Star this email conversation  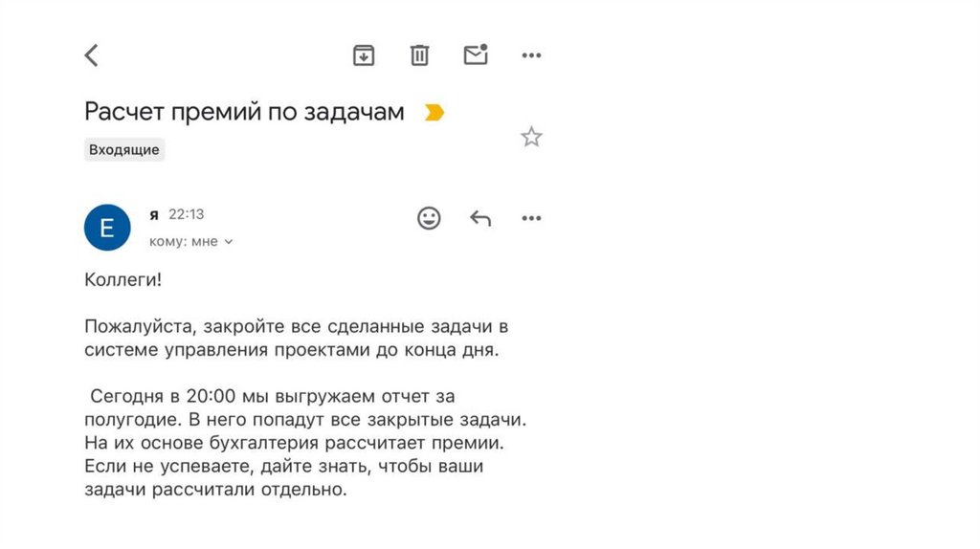(531, 138)
